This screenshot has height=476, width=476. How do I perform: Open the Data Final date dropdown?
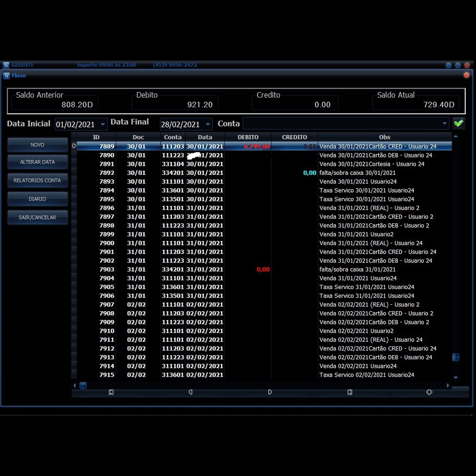pos(208,124)
